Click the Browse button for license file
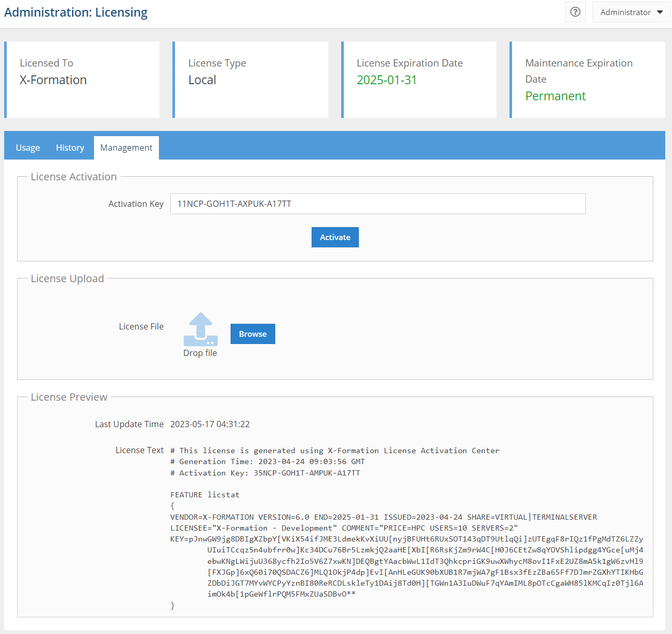Screen dimensions: 672x634 click(253, 334)
